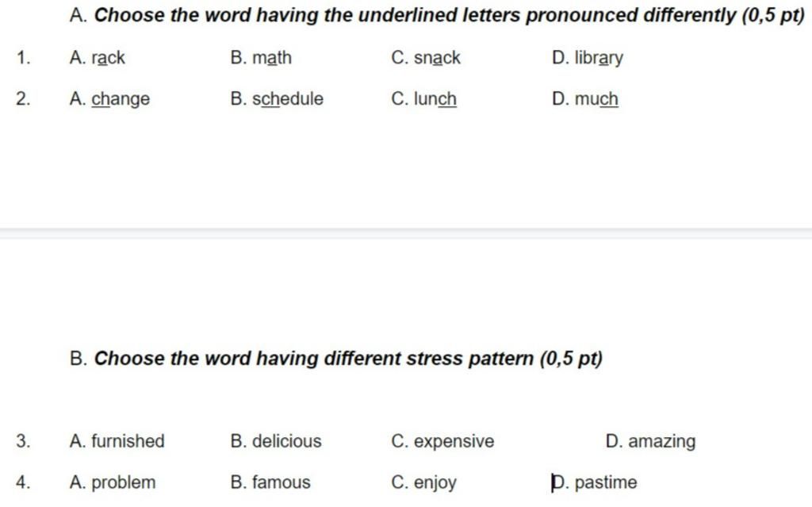Click option A. problem in question 4
This screenshot has height=507, width=812.
coord(113,482)
